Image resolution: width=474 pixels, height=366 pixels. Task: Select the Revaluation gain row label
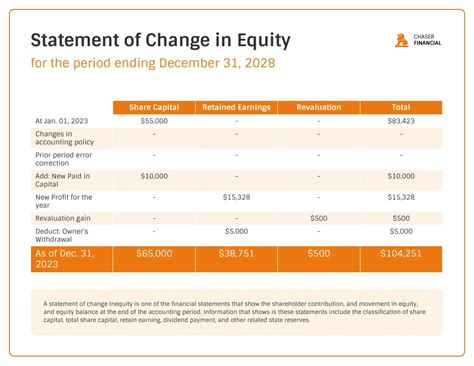[x=63, y=218]
